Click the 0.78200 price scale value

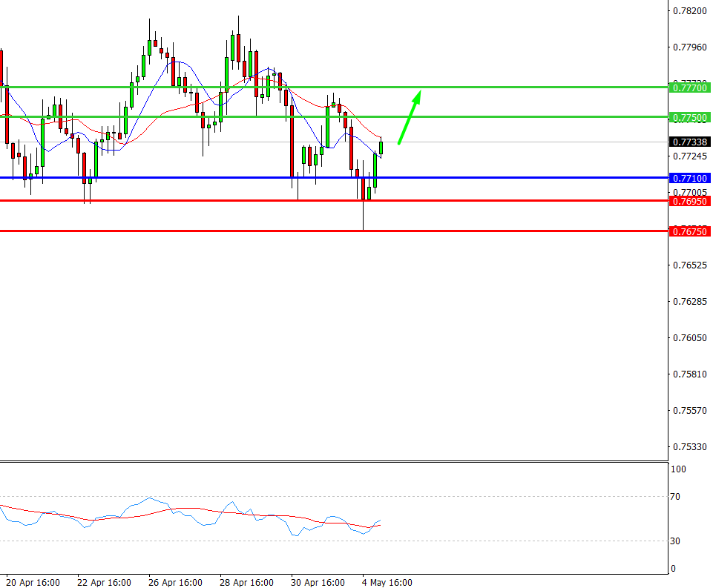690,11
